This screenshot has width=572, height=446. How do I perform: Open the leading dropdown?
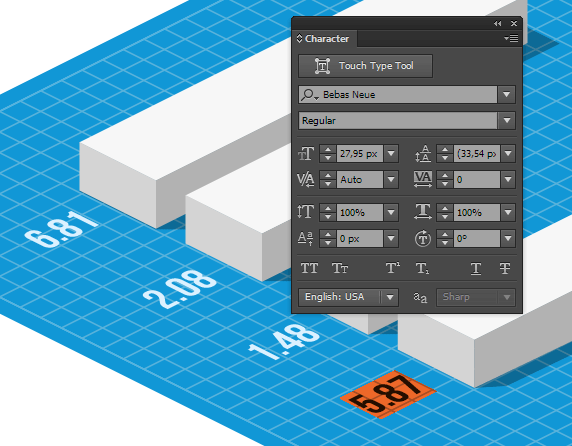508,154
